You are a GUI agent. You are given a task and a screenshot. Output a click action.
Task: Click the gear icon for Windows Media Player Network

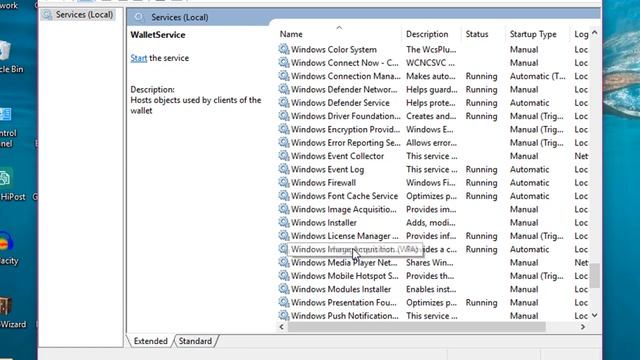(x=284, y=262)
